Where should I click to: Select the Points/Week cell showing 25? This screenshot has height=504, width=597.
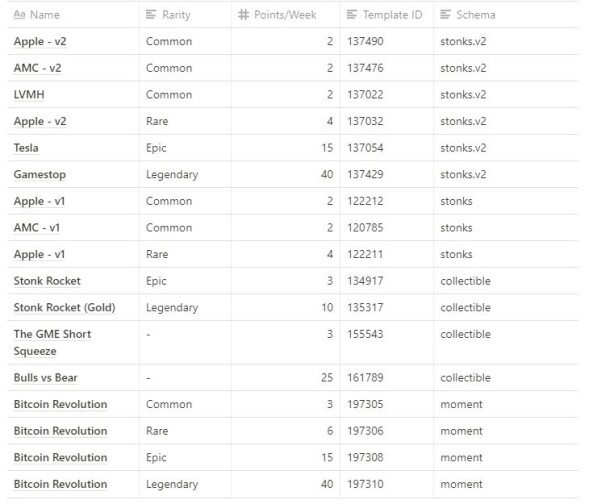pos(286,378)
